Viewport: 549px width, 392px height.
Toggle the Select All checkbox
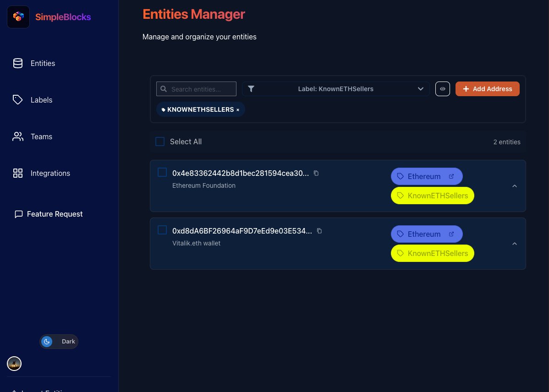coord(160,142)
